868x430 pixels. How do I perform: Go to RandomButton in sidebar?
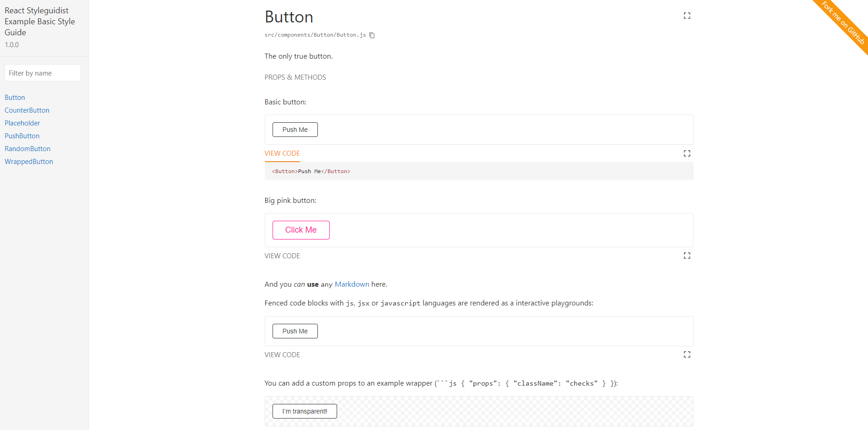point(27,149)
